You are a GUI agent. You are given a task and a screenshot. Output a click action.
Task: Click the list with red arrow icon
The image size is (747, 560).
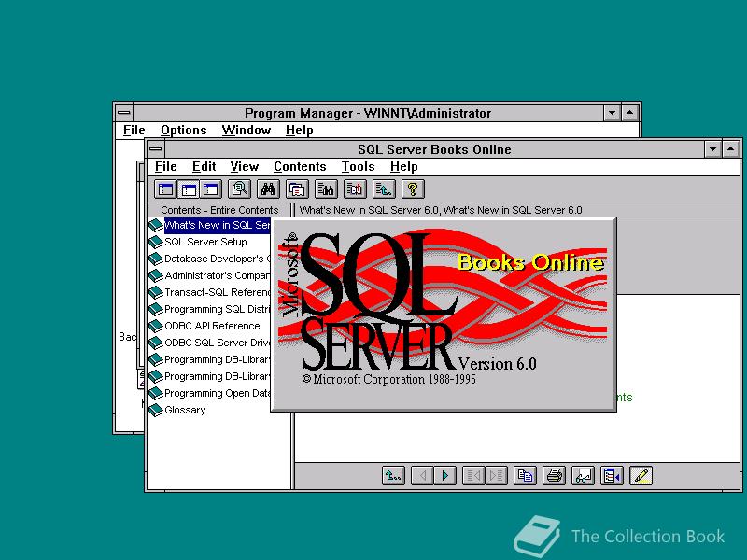pyautogui.click(x=355, y=189)
